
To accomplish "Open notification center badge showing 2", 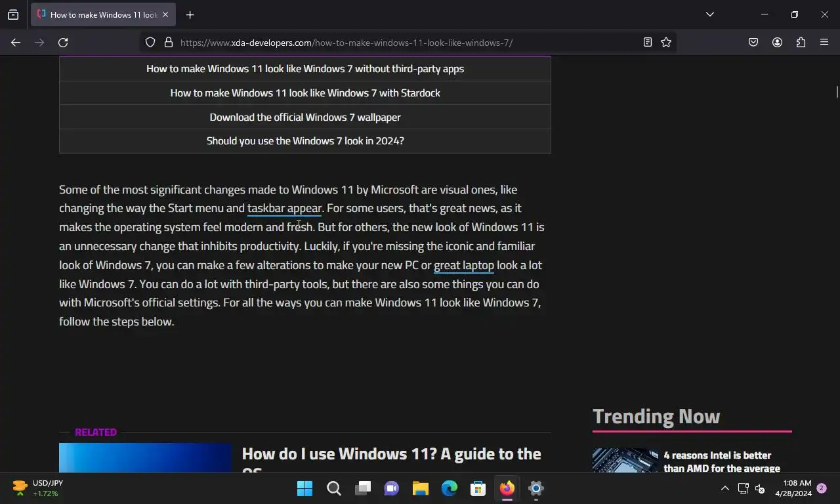I will point(822,488).
